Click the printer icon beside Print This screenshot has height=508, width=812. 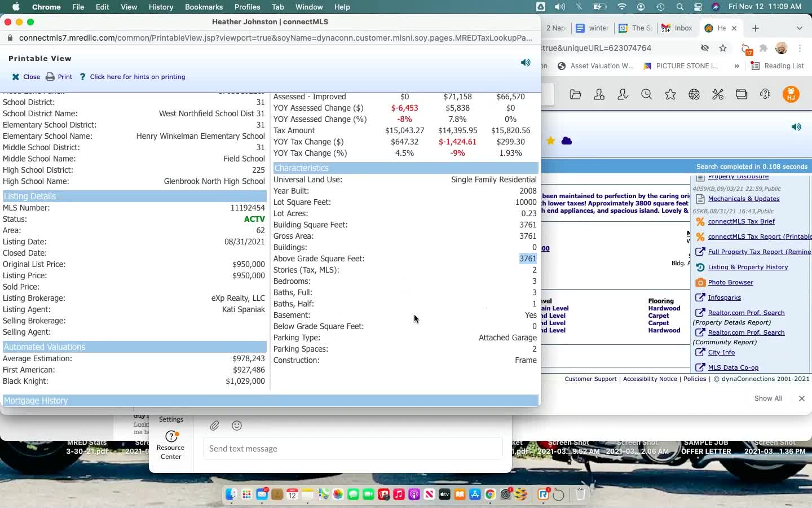coord(50,77)
